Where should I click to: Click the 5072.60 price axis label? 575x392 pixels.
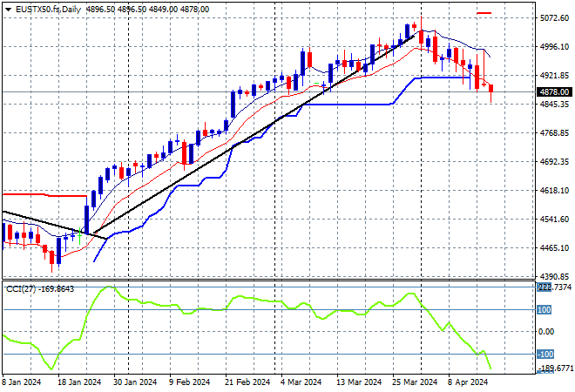(553, 17)
